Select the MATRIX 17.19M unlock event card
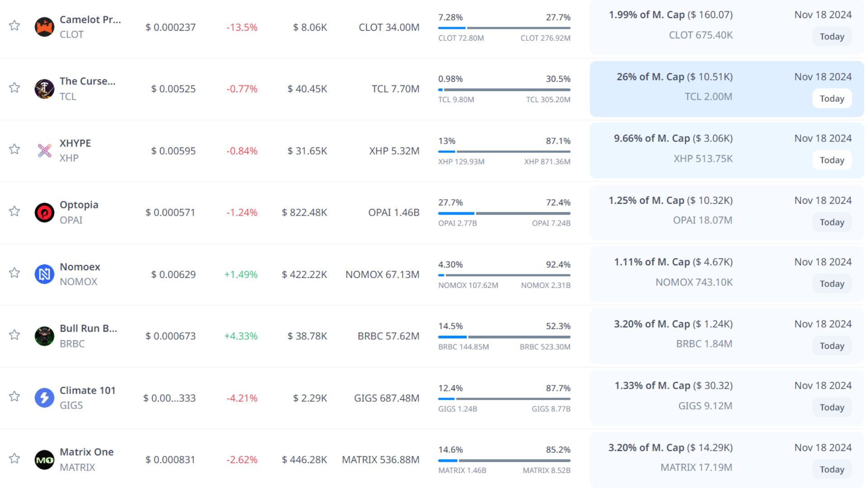The width and height of the screenshot is (868, 488). click(696, 467)
